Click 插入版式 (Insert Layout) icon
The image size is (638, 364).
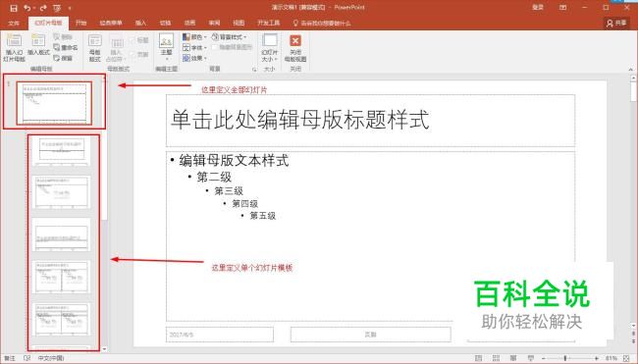38,45
